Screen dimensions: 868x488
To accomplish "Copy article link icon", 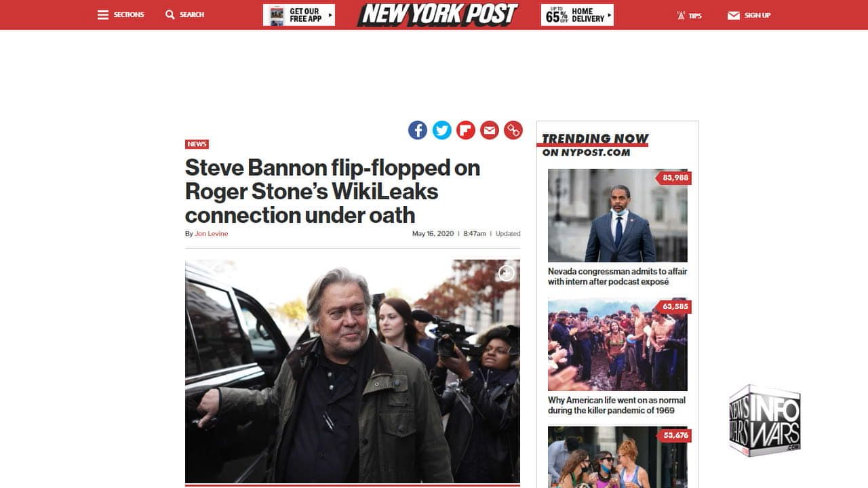I will tap(513, 130).
